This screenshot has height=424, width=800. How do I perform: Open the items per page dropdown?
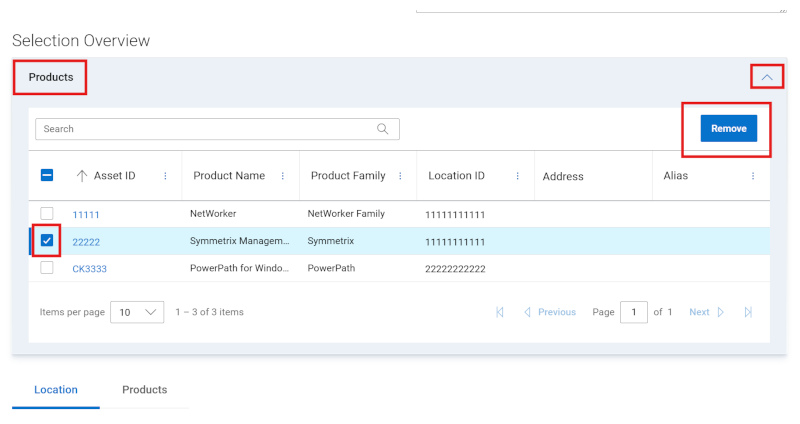137,312
